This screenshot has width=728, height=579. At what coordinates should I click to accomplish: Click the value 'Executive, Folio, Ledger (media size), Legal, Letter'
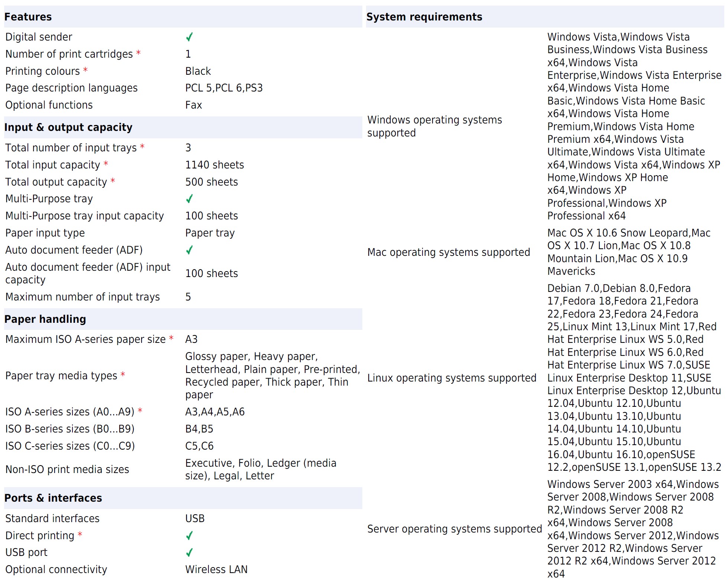coord(261,469)
